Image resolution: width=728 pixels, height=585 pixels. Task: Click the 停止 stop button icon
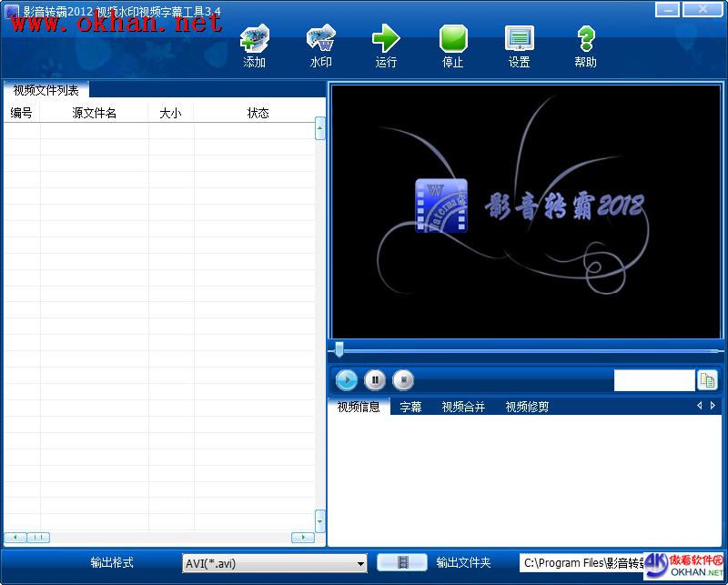coord(453,39)
